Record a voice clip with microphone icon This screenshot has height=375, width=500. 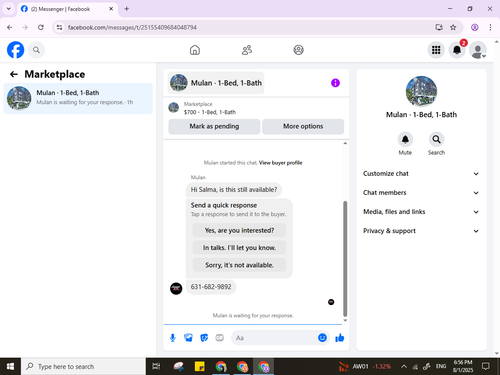point(173,338)
